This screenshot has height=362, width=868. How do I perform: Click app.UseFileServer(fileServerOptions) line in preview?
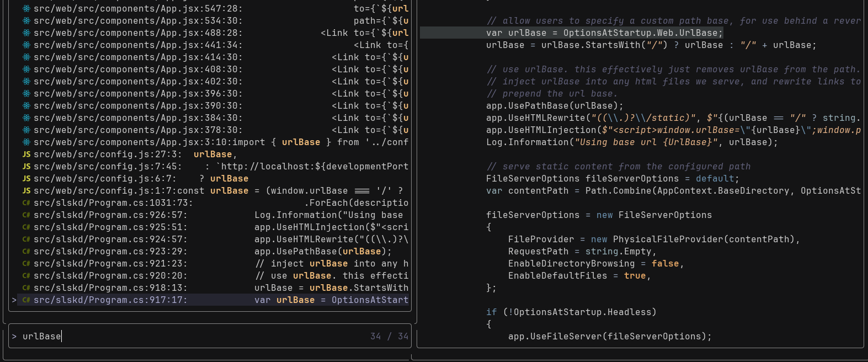pos(610,337)
